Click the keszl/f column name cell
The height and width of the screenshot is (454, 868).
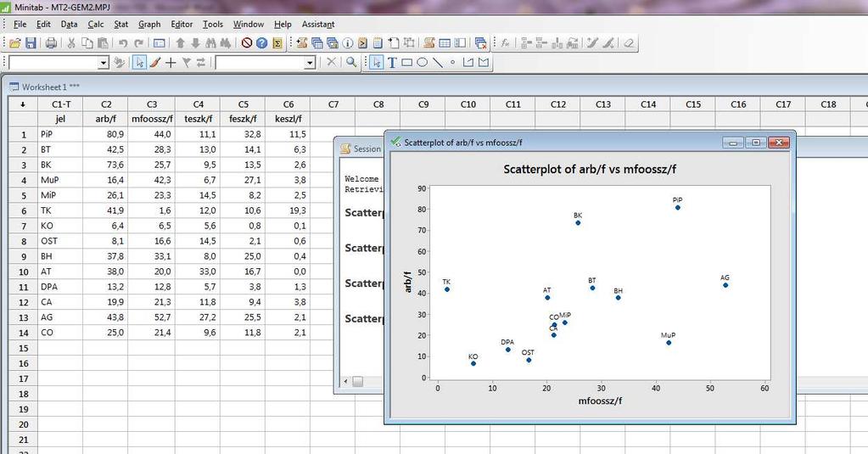tap(288, 119)
